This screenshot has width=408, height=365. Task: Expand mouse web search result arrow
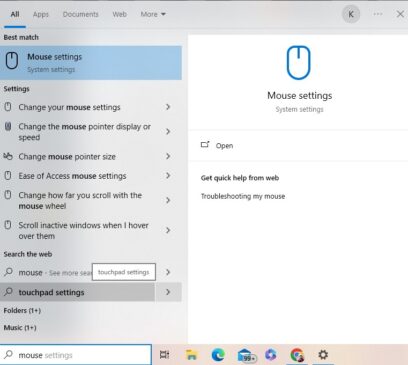coord(168,272)
